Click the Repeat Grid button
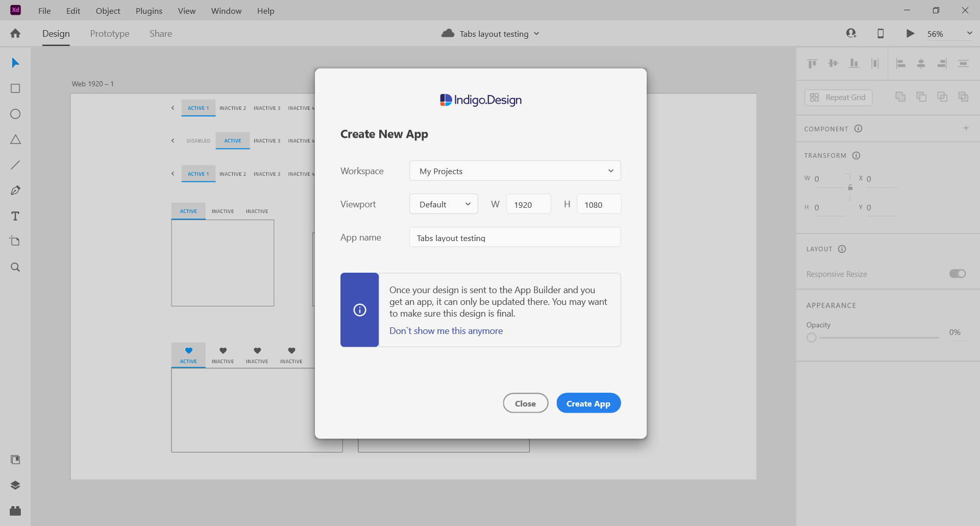This screenshot has width=980, height=526. (838, 97)
